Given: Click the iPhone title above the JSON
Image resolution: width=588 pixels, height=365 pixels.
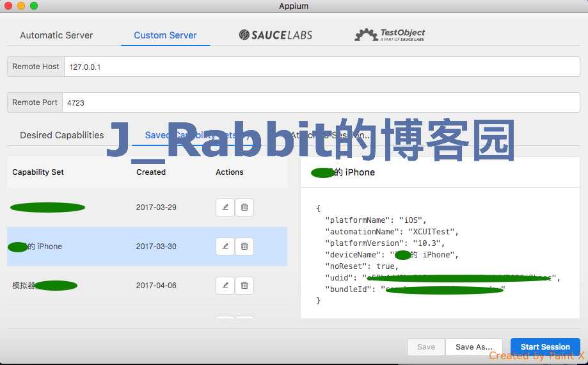Looking at the screenshot, I should point(343,172).
